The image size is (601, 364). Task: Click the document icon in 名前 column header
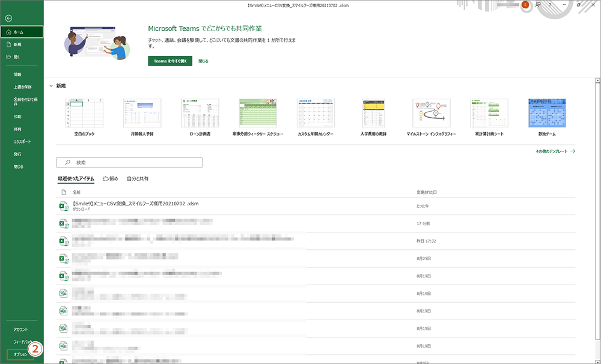pos(64,192)
